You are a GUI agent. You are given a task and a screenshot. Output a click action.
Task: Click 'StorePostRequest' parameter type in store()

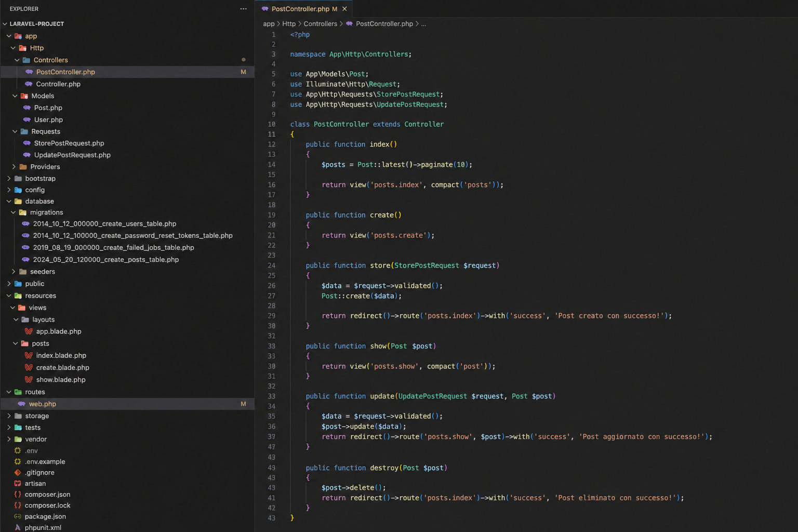(427, 265)
